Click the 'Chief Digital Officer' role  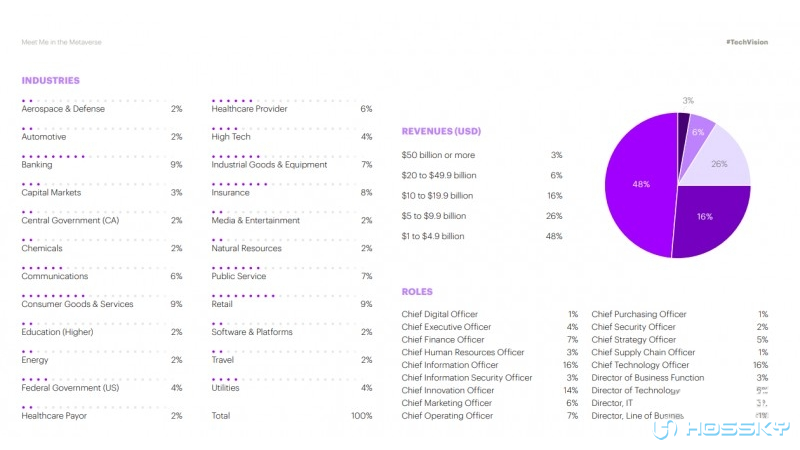pyautogui.click(x=439, y=314)
